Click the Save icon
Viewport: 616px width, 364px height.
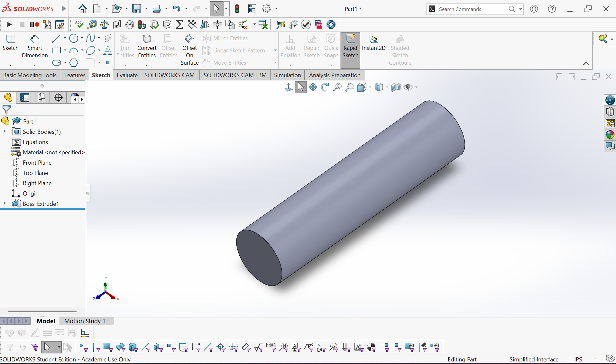tap(137, 9)
